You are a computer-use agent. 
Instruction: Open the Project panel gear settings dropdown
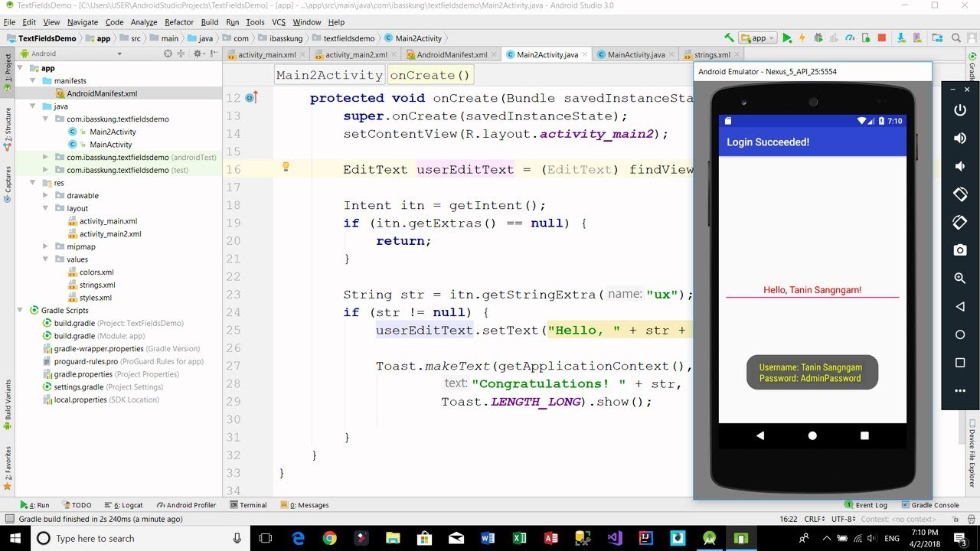(199, 54)
